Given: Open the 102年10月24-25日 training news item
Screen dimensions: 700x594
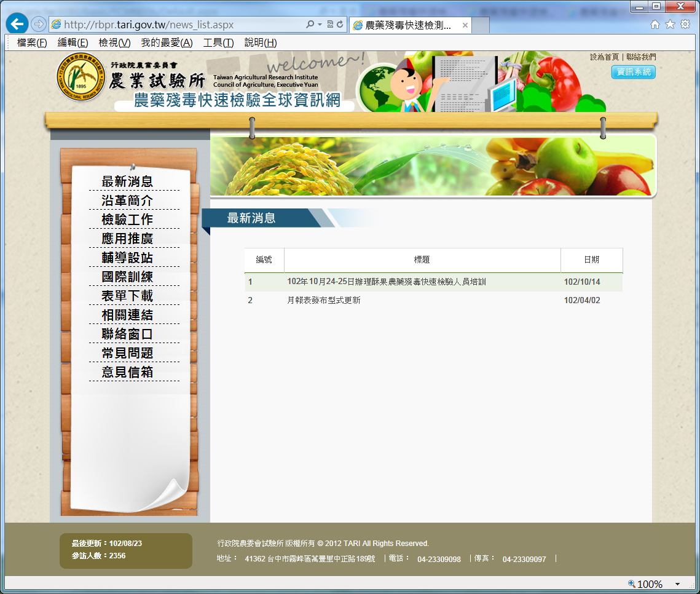Looking at the screenshot, I should pyautogui.click(x=387, y=282).
